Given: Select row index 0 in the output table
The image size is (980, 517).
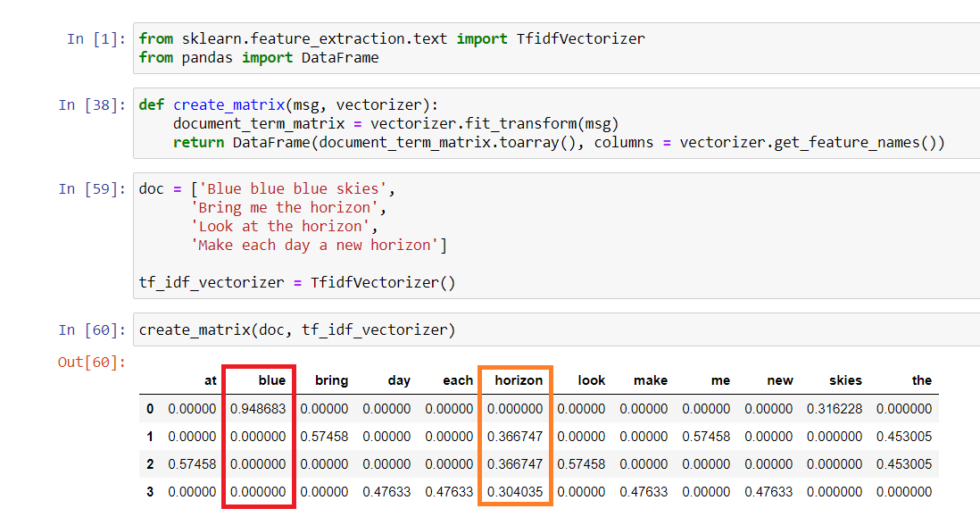Looking at the screenshot, I should (x=150, y=409).
